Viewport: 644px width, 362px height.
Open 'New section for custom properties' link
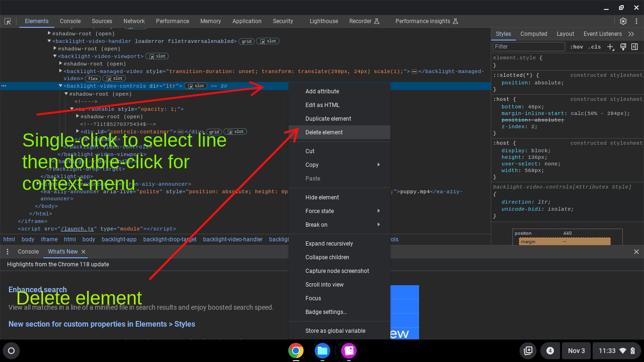point(102,324)
